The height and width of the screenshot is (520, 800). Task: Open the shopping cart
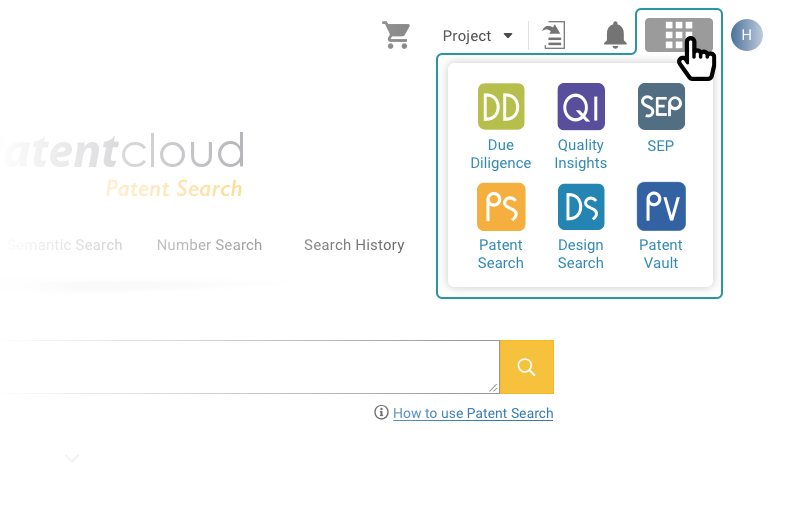[396, 35]
